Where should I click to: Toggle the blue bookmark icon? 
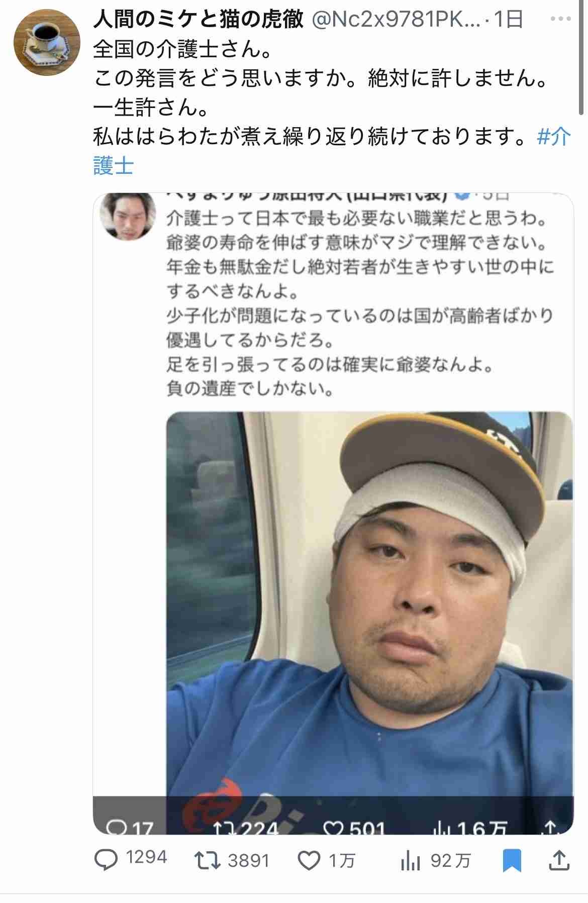click(x=512, y=861)
